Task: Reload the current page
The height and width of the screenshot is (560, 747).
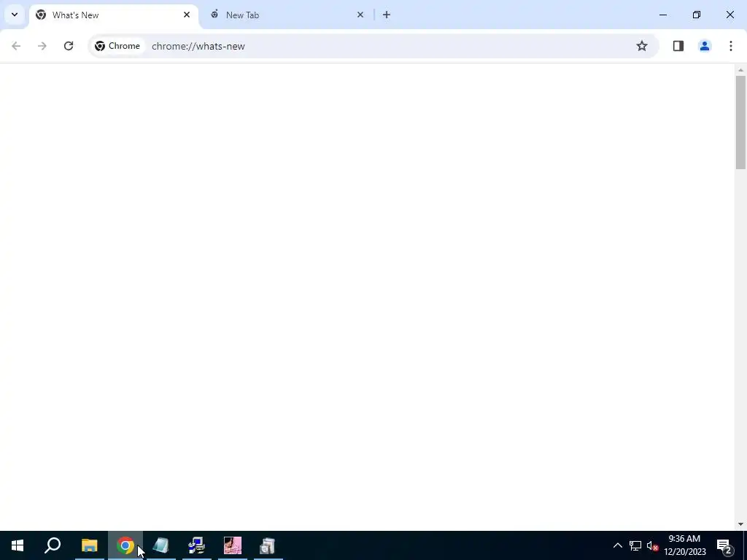Action: [x=69, y=46]
